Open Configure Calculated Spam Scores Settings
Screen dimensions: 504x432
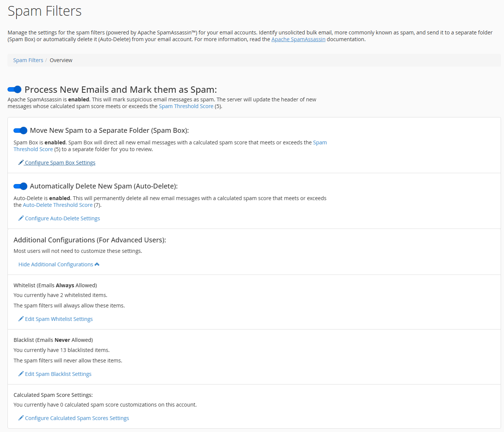pyautogui.click(x=77, y=418)
